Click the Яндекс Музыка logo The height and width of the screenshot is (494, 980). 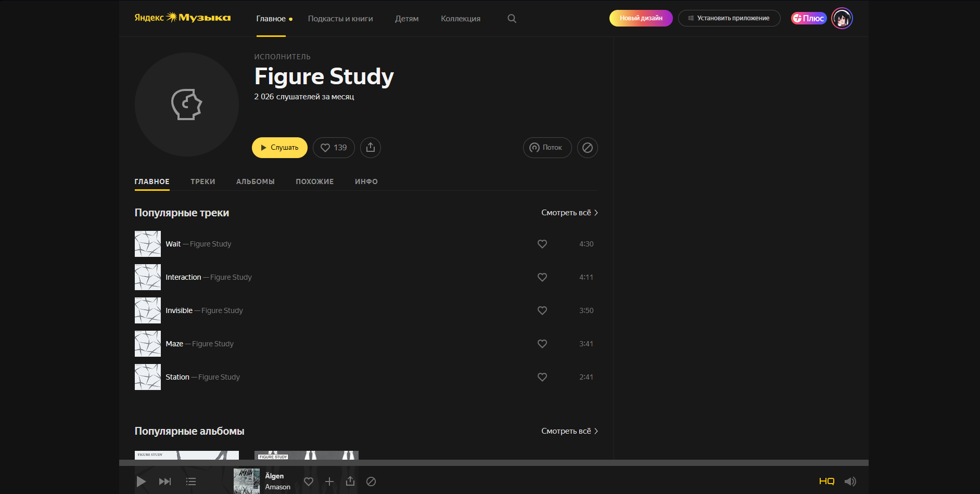(182, 18)
